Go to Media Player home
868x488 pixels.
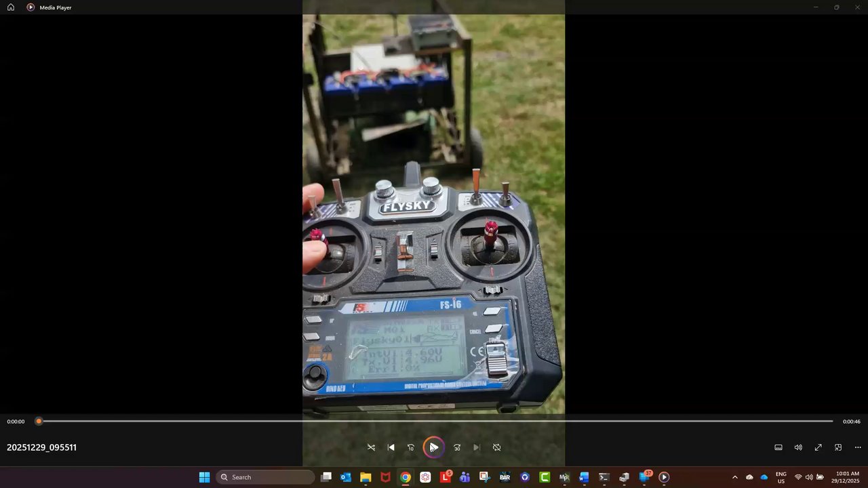click(11, 7)
